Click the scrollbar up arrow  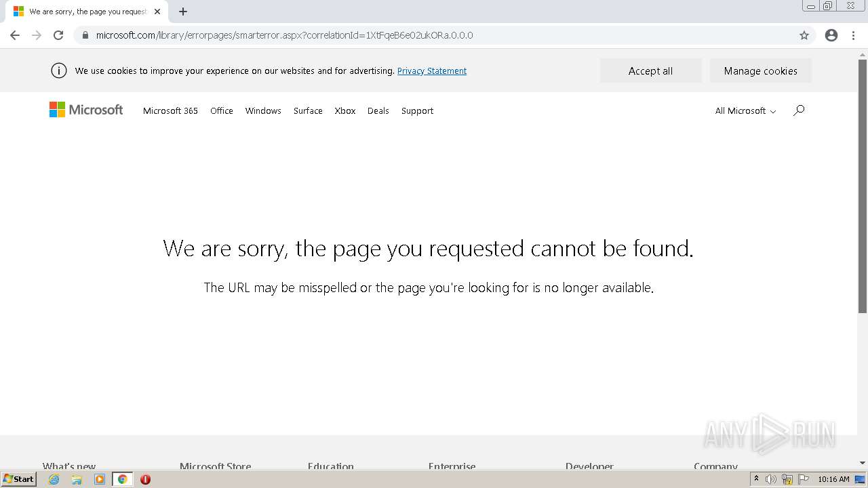click(863, 54)
